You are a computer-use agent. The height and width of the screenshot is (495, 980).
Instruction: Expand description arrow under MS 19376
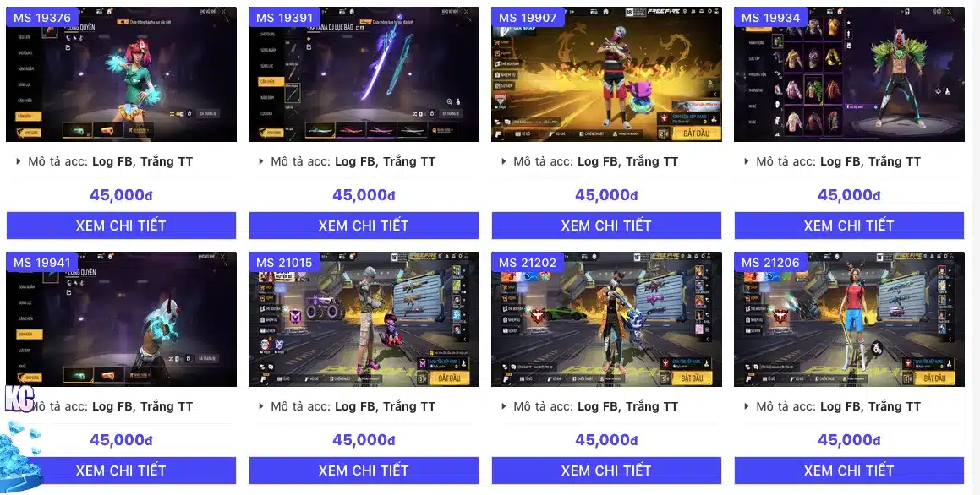[x=18, y=161]
